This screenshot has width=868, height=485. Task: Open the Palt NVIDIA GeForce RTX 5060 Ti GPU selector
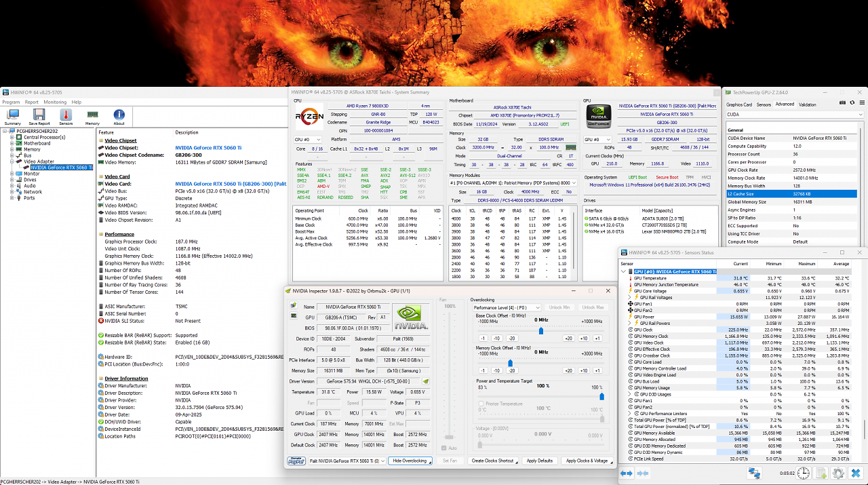click(346, 461)
